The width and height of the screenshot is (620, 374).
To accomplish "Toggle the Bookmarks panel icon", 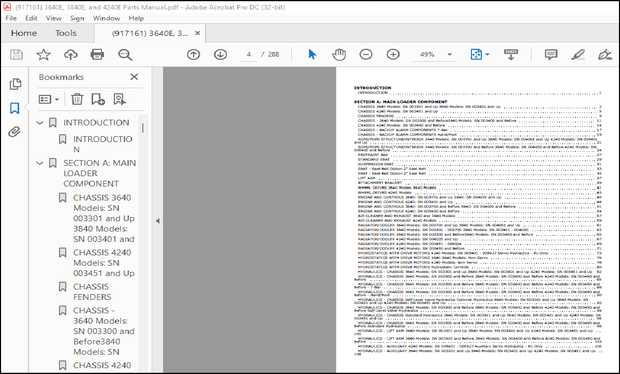I will 15,108.
